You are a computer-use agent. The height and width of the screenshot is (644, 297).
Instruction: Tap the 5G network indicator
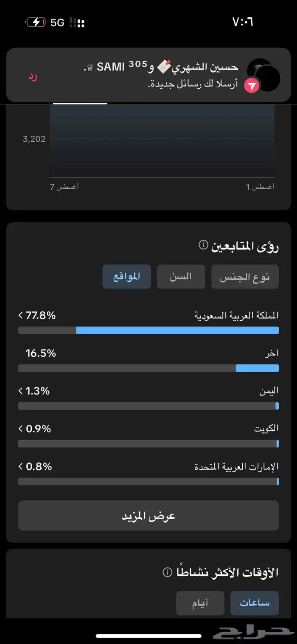[x=57, y=22]
